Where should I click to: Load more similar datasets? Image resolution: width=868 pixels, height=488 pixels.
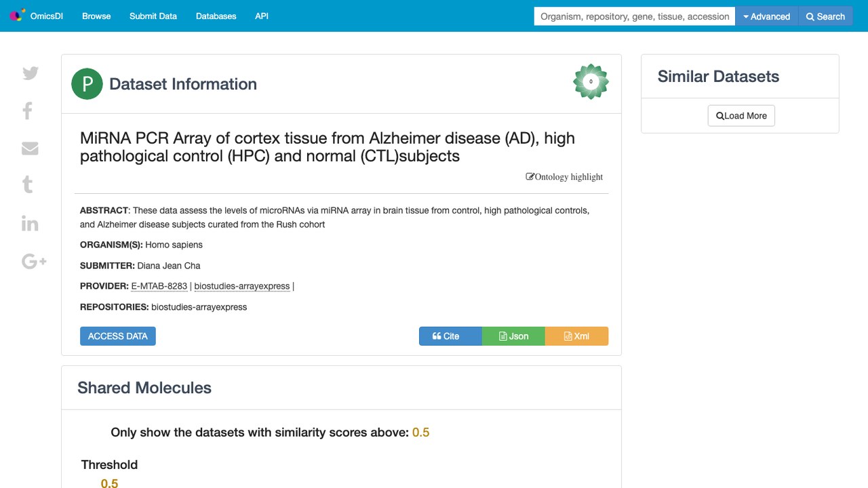point(741,116)
